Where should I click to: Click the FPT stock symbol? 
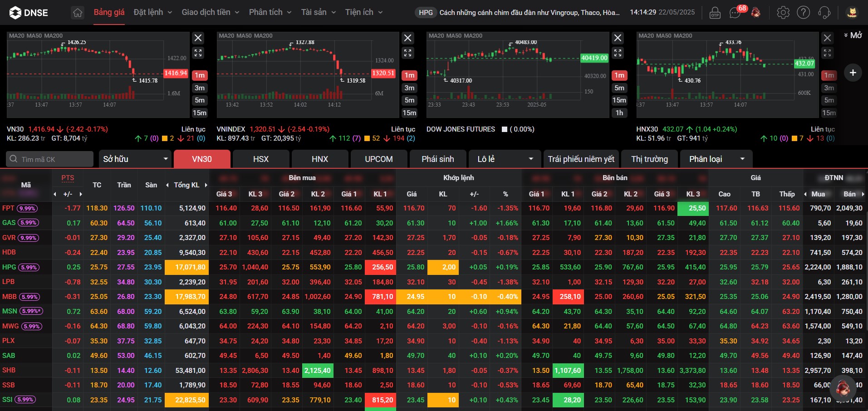point(8,208)
